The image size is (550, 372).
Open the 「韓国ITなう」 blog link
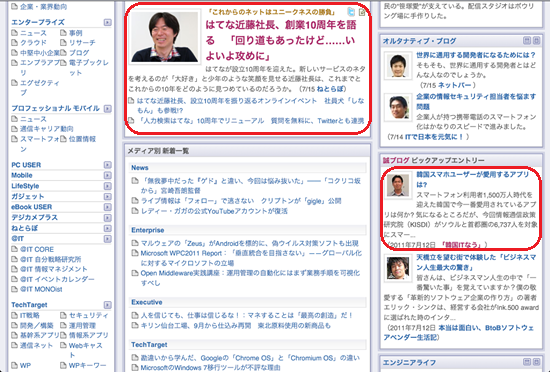click(461, 244)
